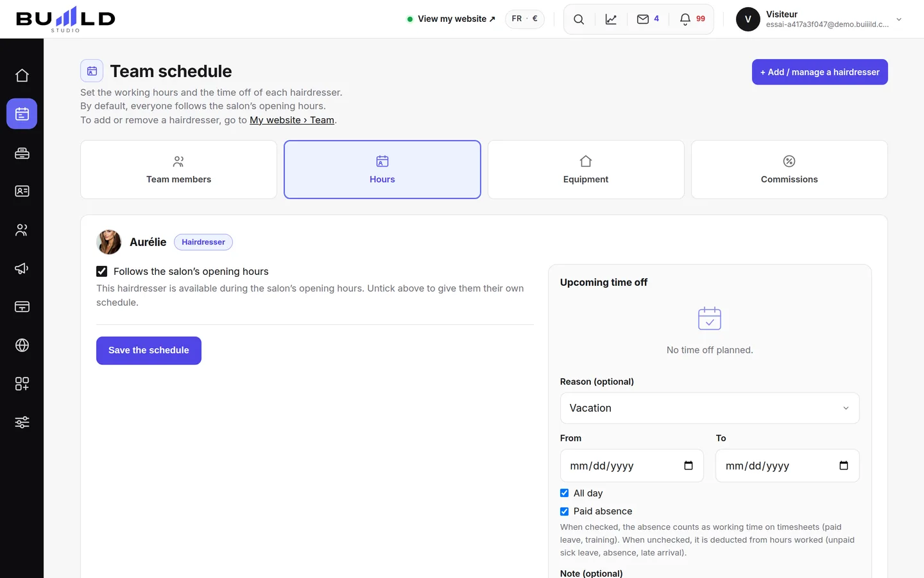Open the statistics chart icon in header
Screen dimensions: 924x578
[x=611, y=19]
